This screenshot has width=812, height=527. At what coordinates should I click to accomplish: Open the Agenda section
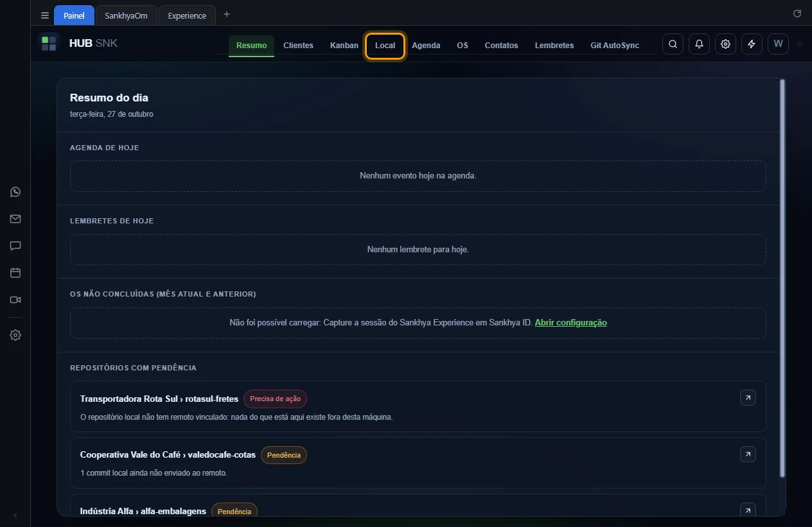(426, 45)
